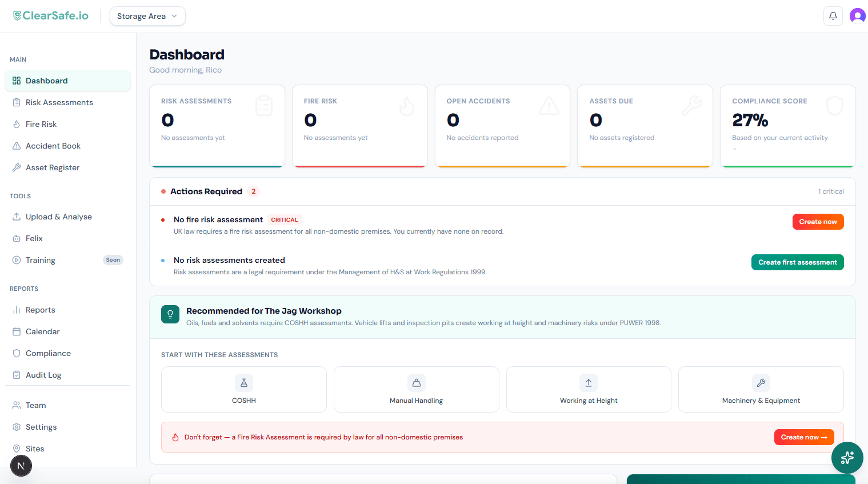Click the Create first assessment button

[797, 262]
